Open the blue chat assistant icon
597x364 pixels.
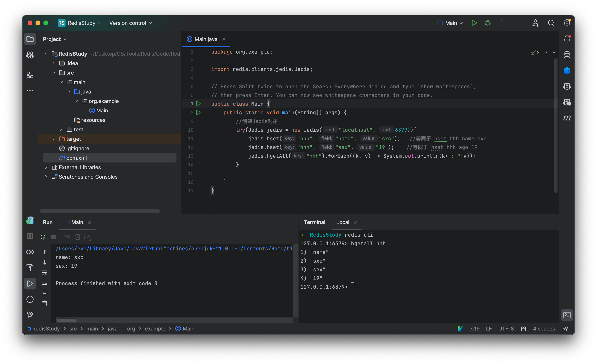[x=567, y=71]
